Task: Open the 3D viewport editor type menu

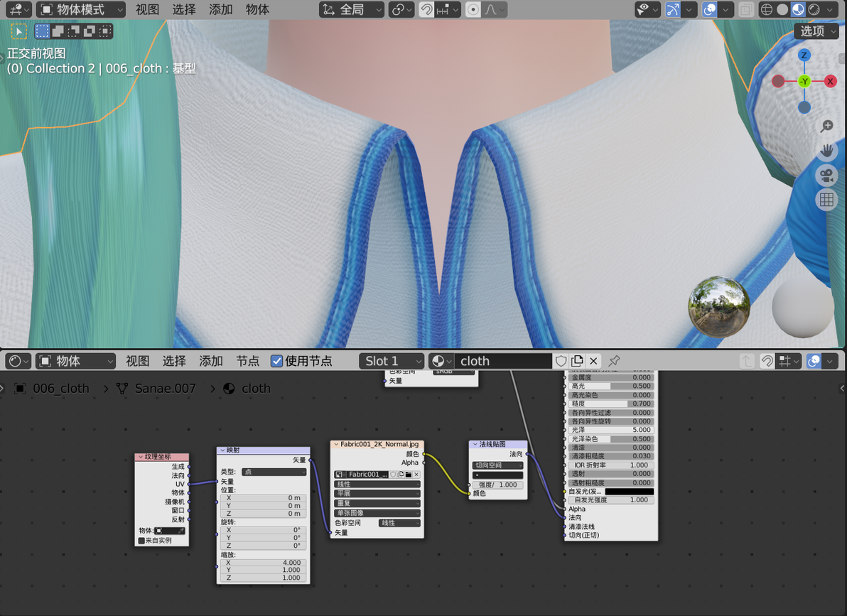Action: tap(20, 9)
